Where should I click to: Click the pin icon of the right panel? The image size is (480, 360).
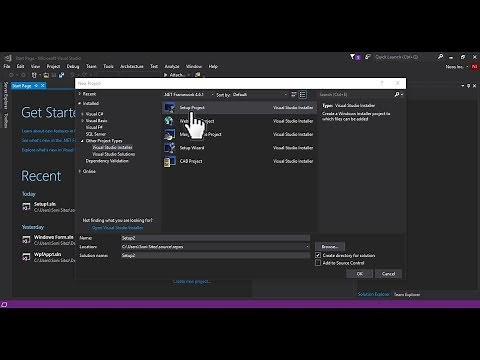468,86
